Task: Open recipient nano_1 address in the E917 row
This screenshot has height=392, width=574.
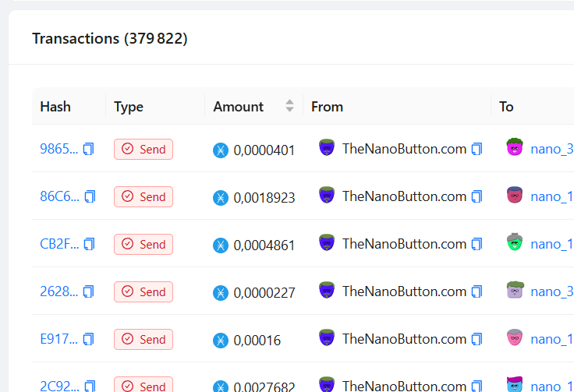Action: [552, 339]
